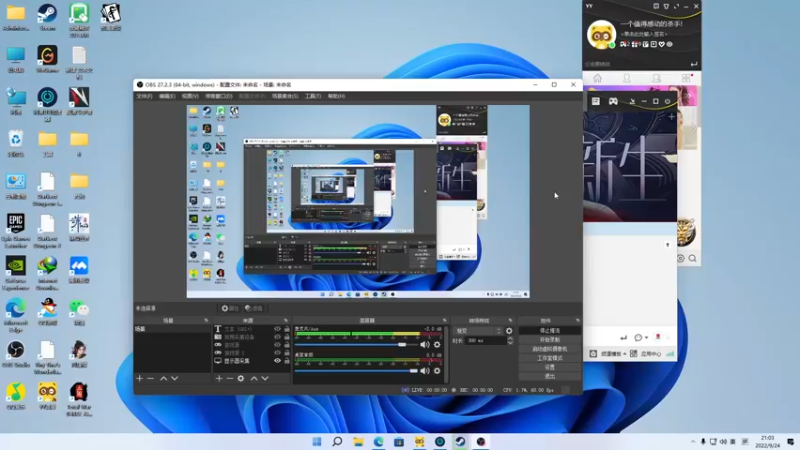Image resolution: width=800 pixels, height=450 pixels.
Task: Open the Docks (D) menu in OBS
Action: coord(219,96)
